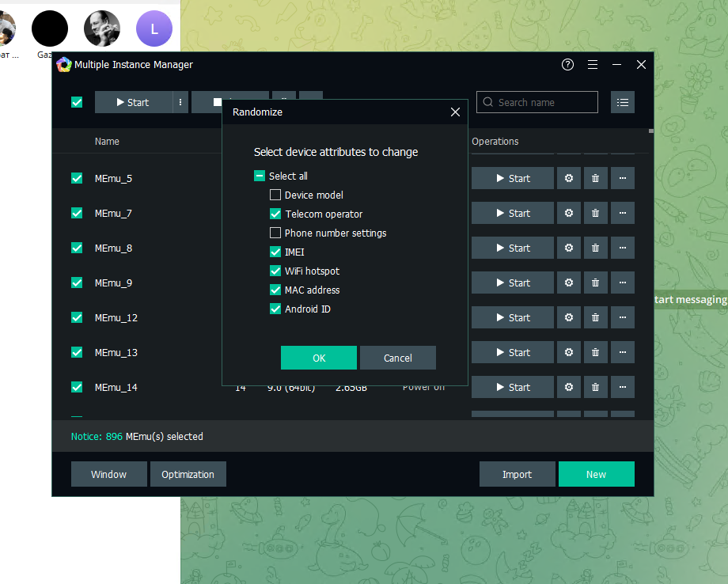Image resolution: width=728 pixels, height=584 pixels.
Task: Enable the Device model checkbox
Action: [x=275, y=195]
